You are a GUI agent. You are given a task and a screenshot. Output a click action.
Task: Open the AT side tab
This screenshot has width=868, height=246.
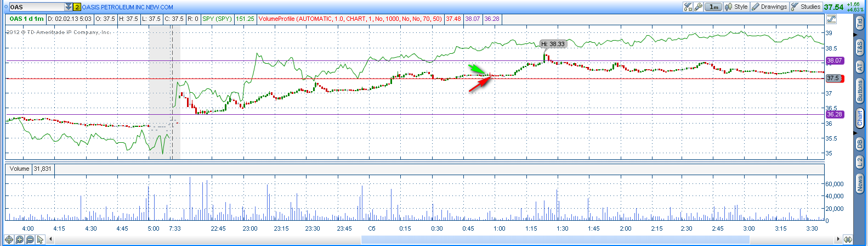860,66
